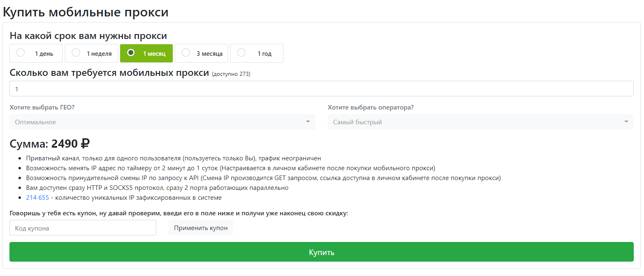This screenshot has width=644, height=276.
Task: Pick the "3 месяца" duration
Action: [201, 53]
